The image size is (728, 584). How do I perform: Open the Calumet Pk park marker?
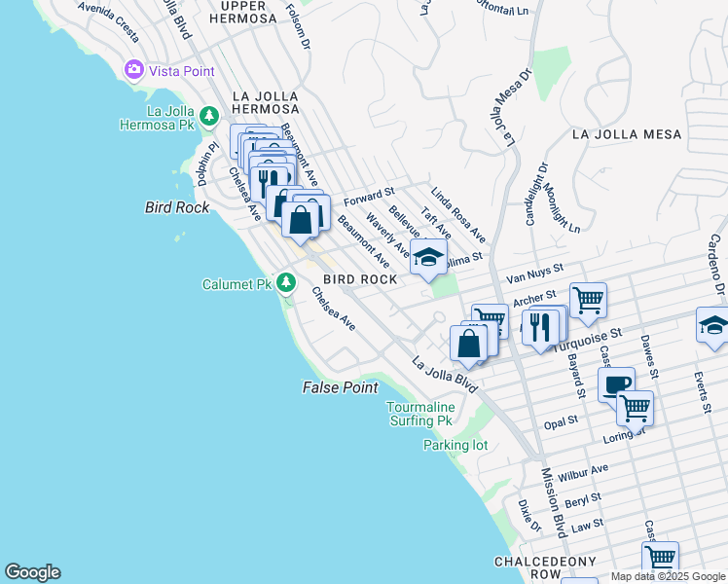285,282
